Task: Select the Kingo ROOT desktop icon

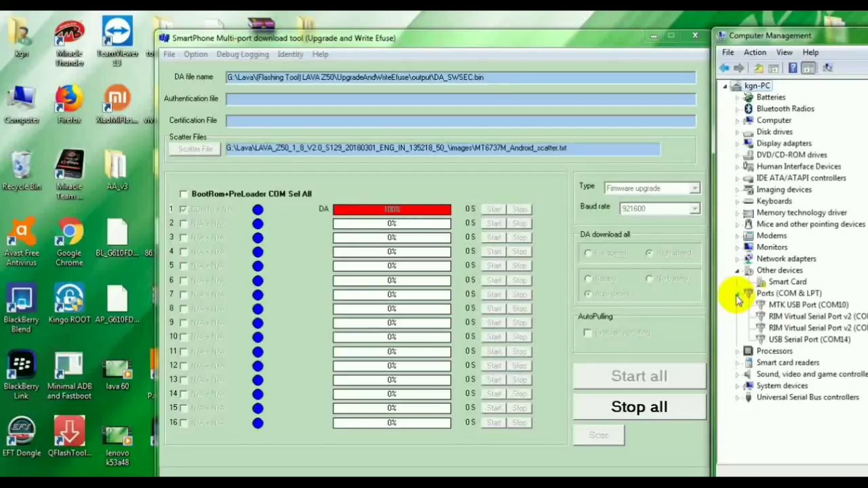Action: 69,304
